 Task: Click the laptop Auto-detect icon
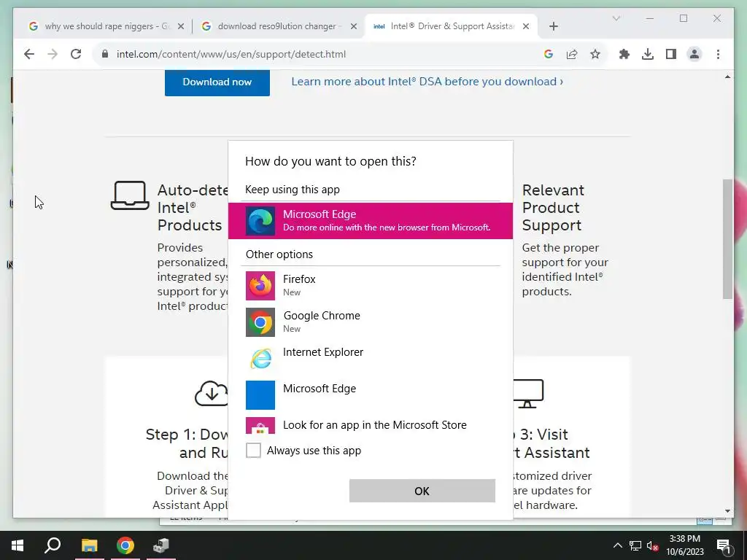click(x=130, y=195)
